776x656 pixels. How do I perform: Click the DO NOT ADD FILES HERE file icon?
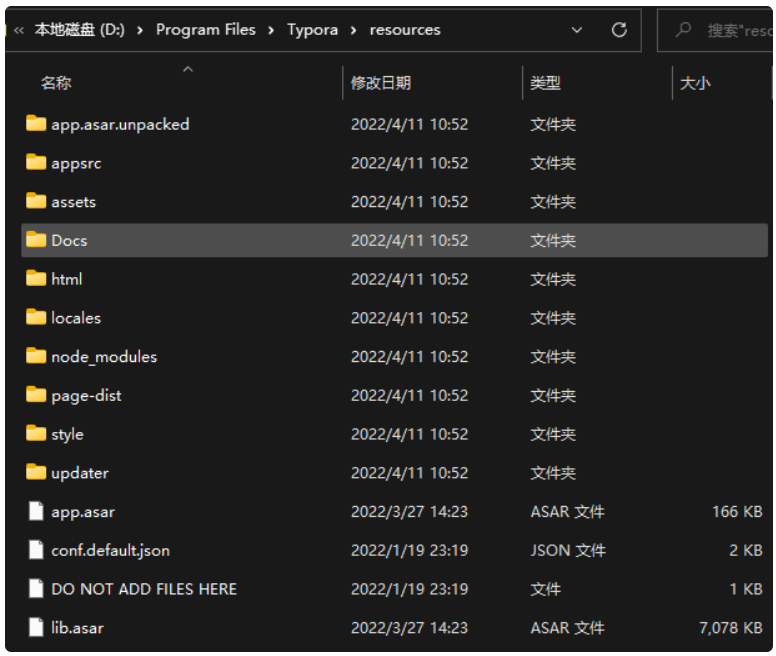[x=36, y=588]
